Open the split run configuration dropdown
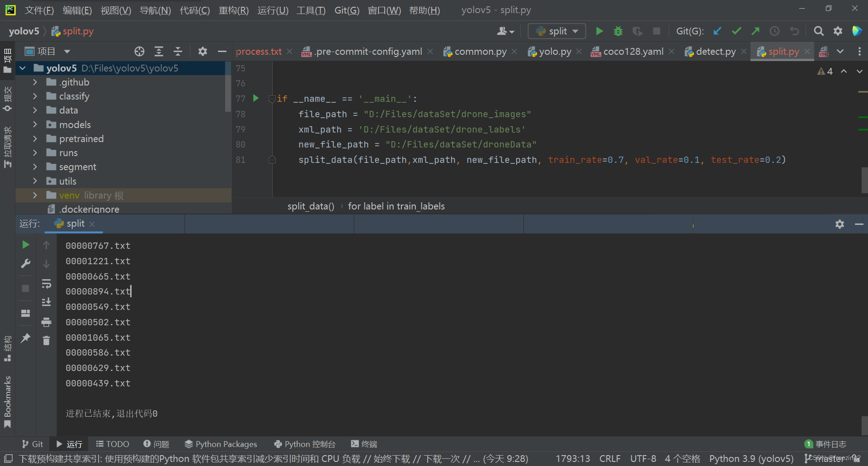 click(x=557, y=31)
